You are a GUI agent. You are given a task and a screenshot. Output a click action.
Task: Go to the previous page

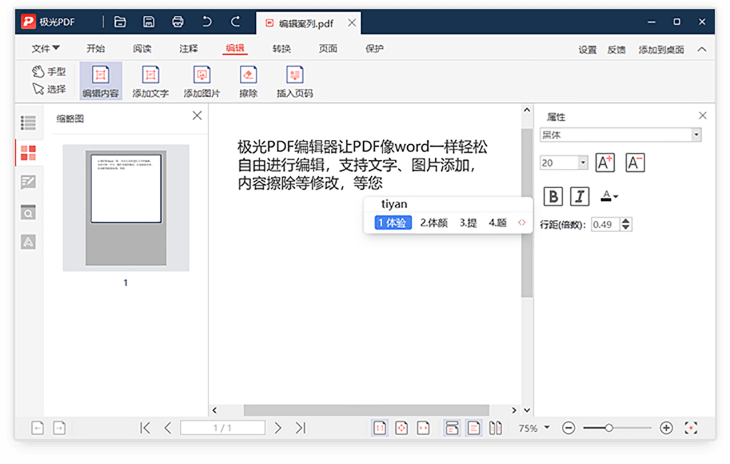(x=168, y=428)
